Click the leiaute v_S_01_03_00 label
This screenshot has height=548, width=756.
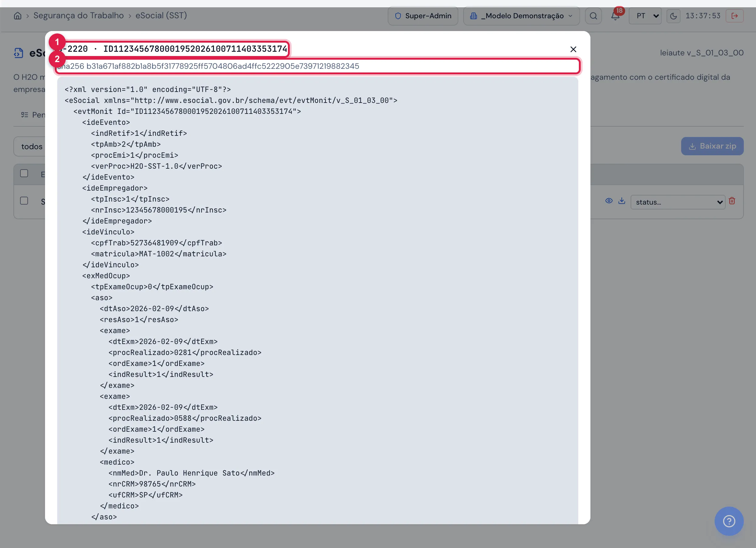[x=702, y=53]
